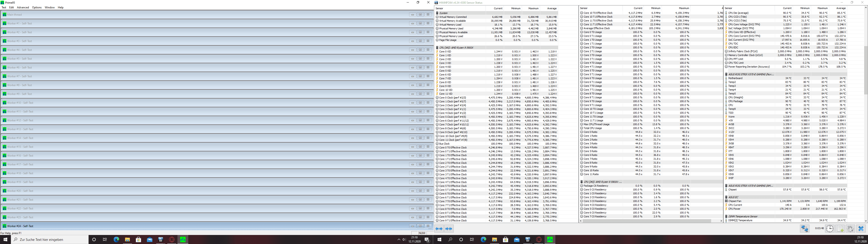Click HWiNFO collapse sensor columns arrows button
868x244 pixels.
tap(449, 229)
